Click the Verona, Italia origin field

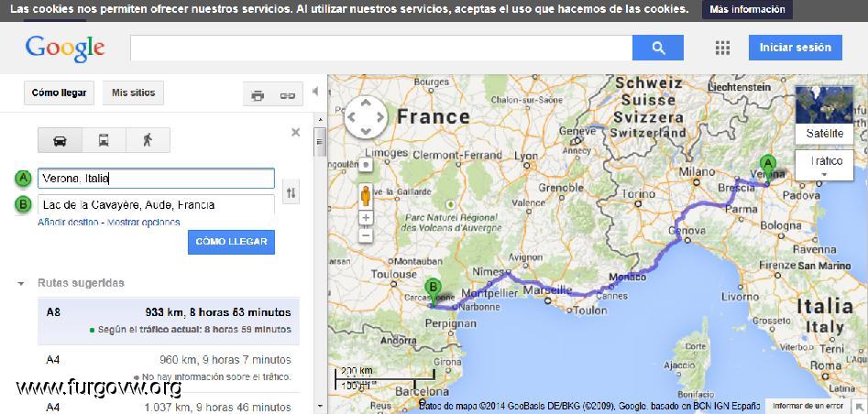156,179
